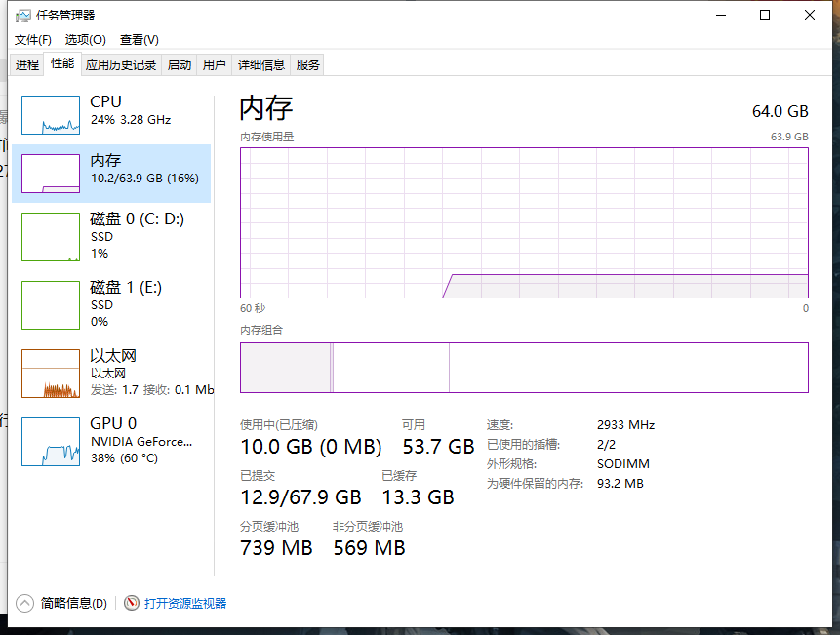Click the 93.2 MB hardware reserved value

[x=620, y=484]
